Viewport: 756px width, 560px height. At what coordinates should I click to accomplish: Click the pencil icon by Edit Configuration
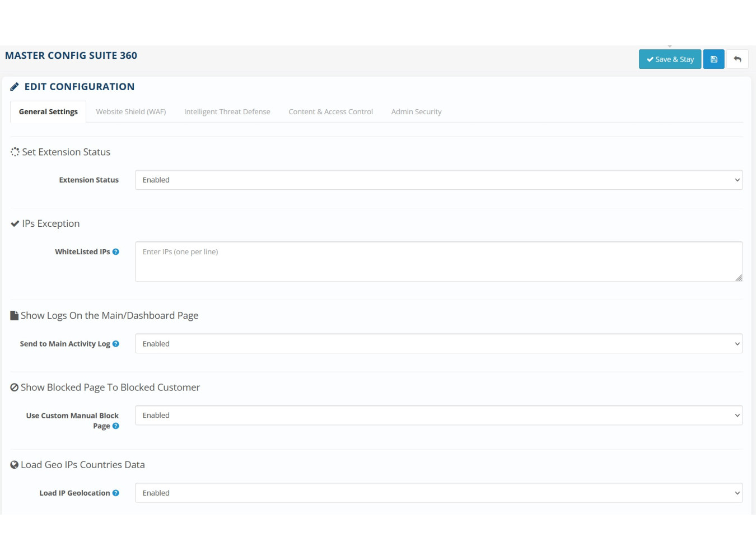[x=15, y=87]
